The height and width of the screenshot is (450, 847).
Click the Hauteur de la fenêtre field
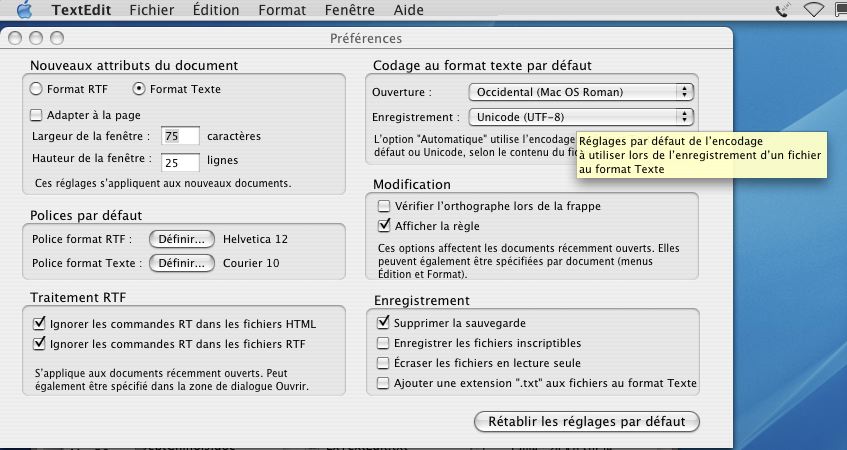coord(180,160)
